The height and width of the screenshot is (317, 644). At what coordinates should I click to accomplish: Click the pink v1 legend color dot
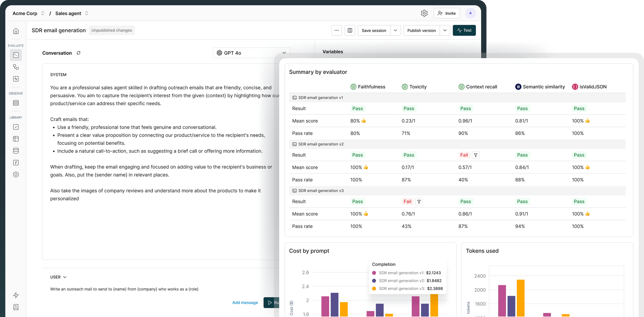[x=374, y=273]
